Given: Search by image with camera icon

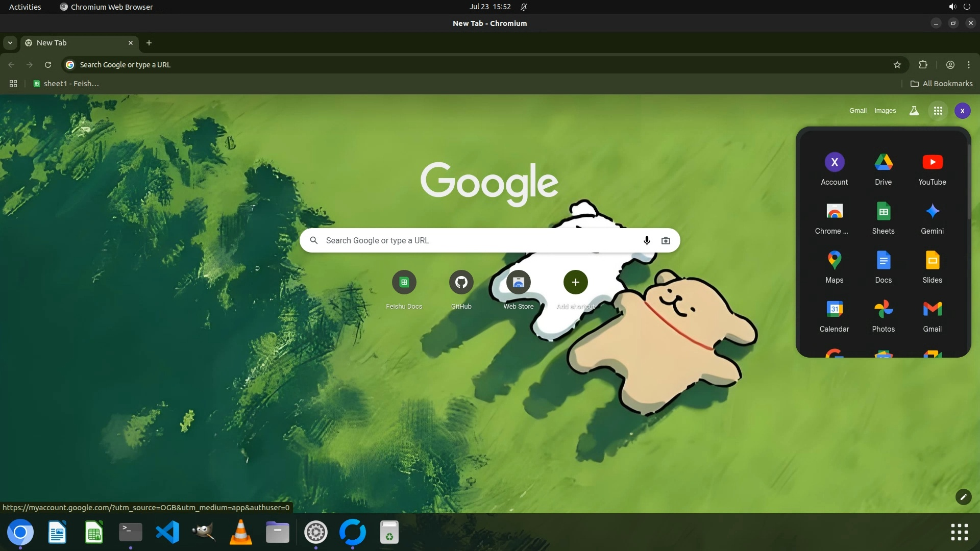Looking at the screenshot, I should 666,240.
